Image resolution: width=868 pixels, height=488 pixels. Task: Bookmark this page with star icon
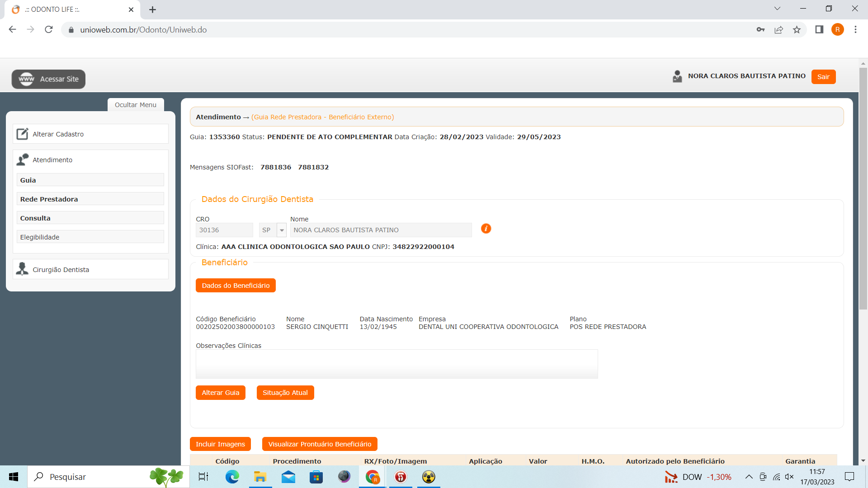[x=797, y=30]
